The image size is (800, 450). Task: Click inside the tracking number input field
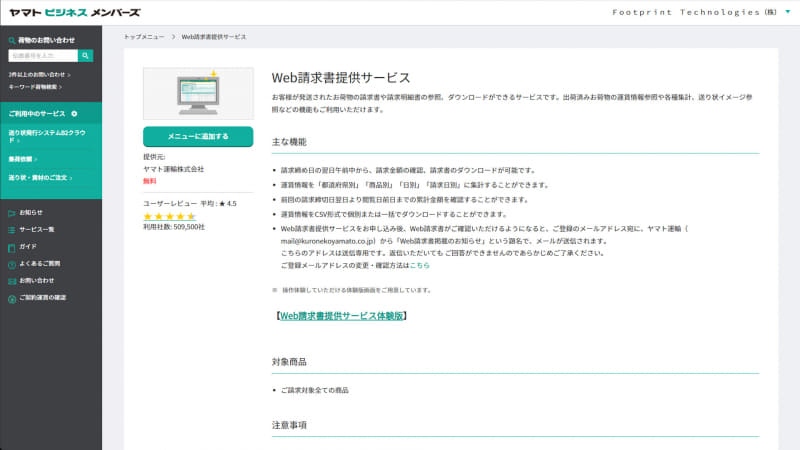43,56
